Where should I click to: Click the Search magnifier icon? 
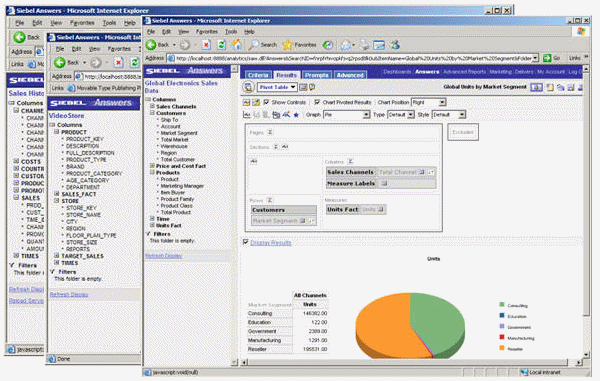click(x=253, y=45)
